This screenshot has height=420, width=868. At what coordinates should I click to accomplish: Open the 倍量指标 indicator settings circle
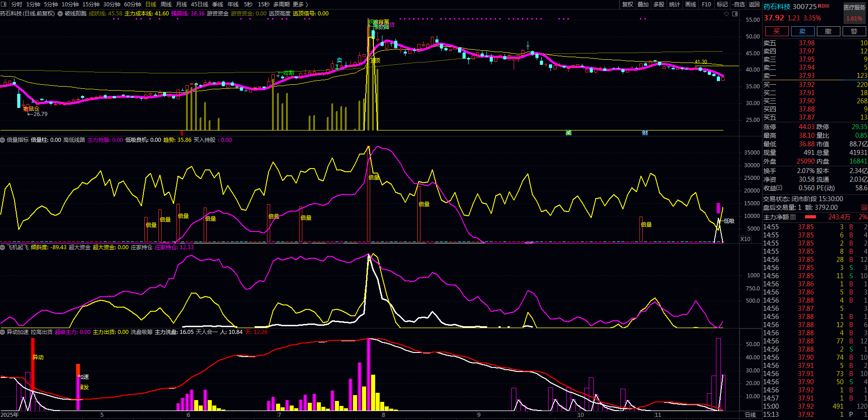(x=3, y=140)
